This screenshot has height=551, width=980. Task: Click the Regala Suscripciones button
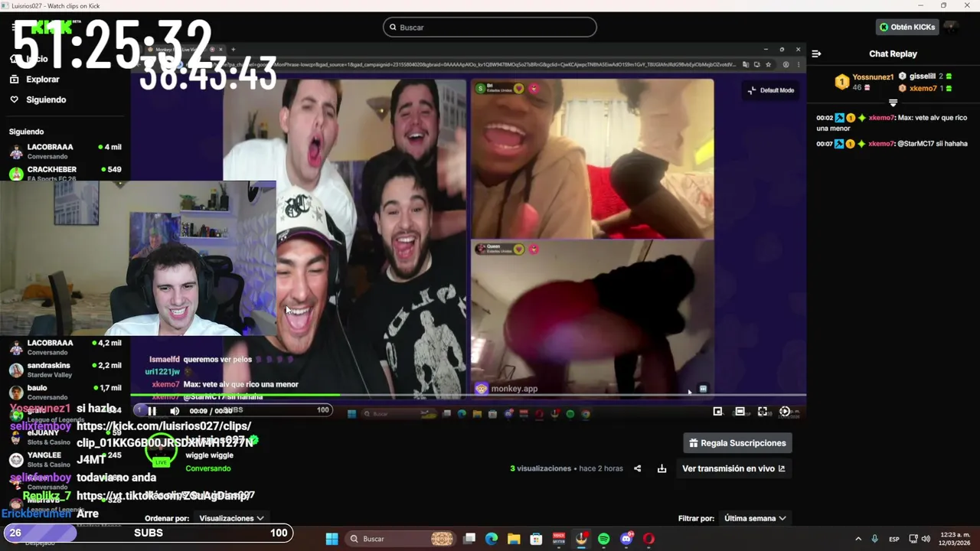pos(737,443)
